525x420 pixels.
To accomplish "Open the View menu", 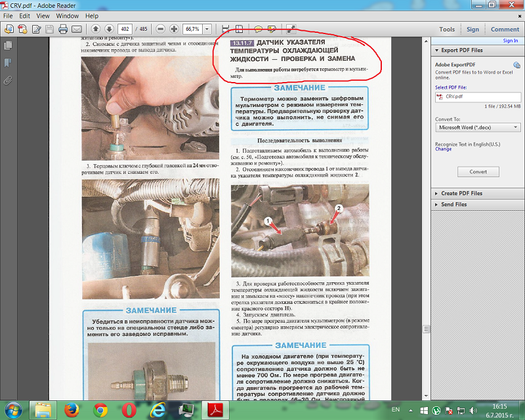I will tap(43, 16).
